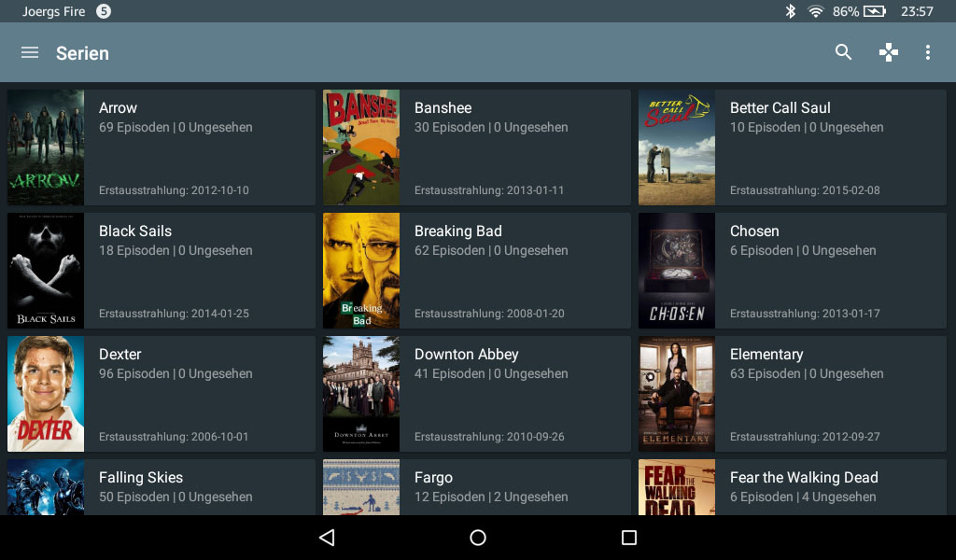Select the Downton Abbey series title
Viewport: 956px width, 560px height.
pos(467,354)
